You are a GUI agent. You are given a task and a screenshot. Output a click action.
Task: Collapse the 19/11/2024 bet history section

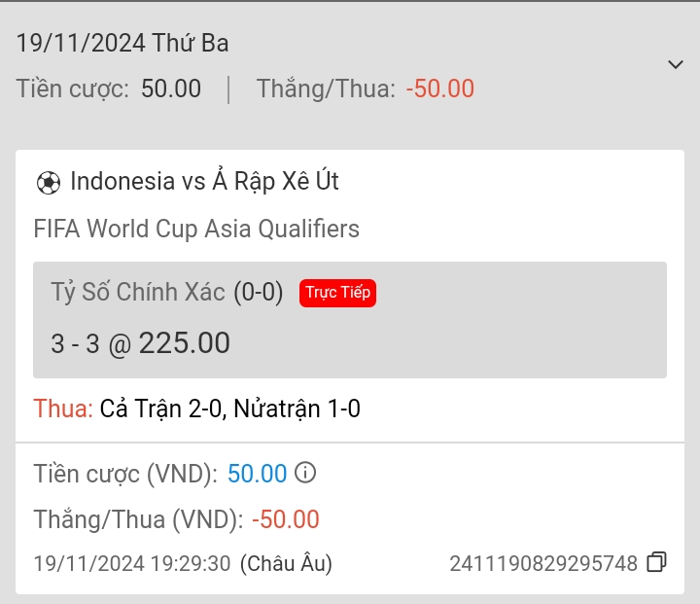[x=676, y=65]
